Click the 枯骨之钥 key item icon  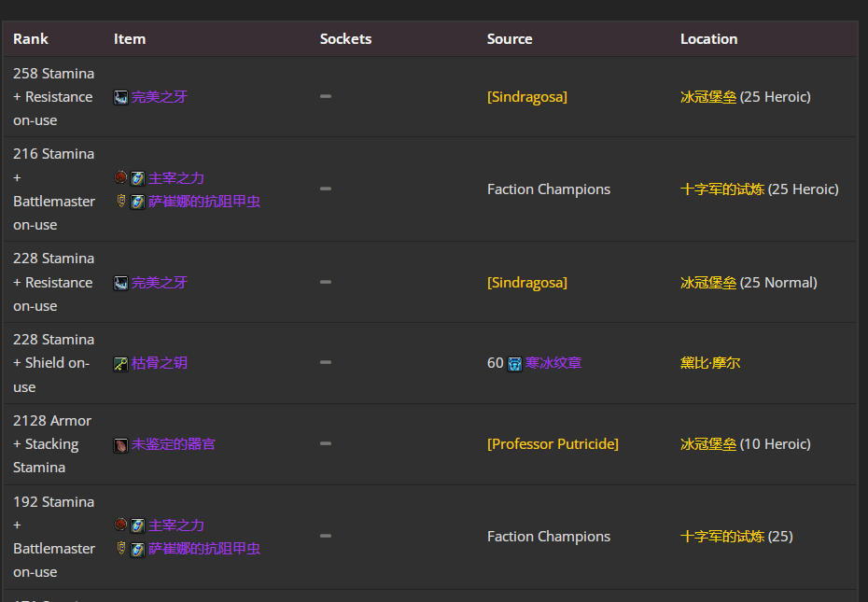coord(121,362)
